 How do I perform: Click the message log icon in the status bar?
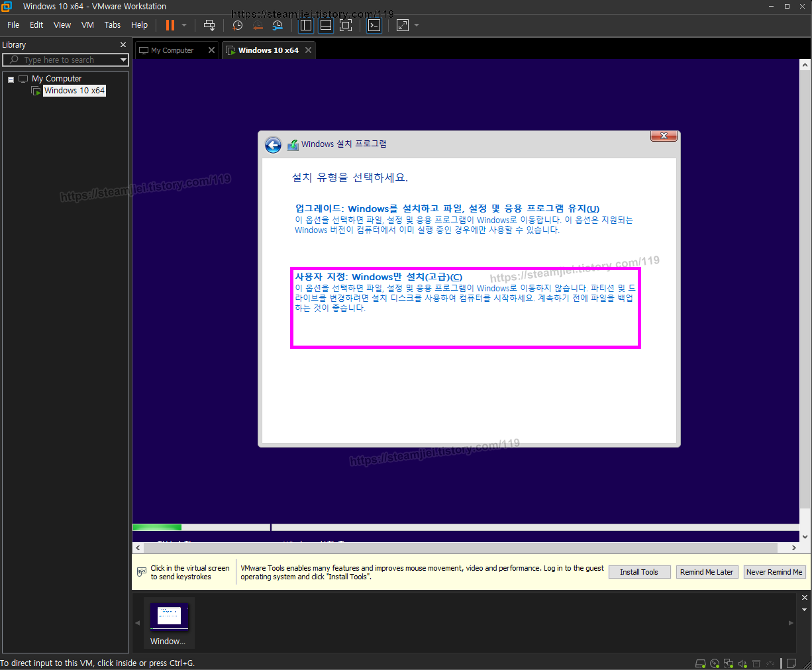pyautogui.click(x=791, y=663)
